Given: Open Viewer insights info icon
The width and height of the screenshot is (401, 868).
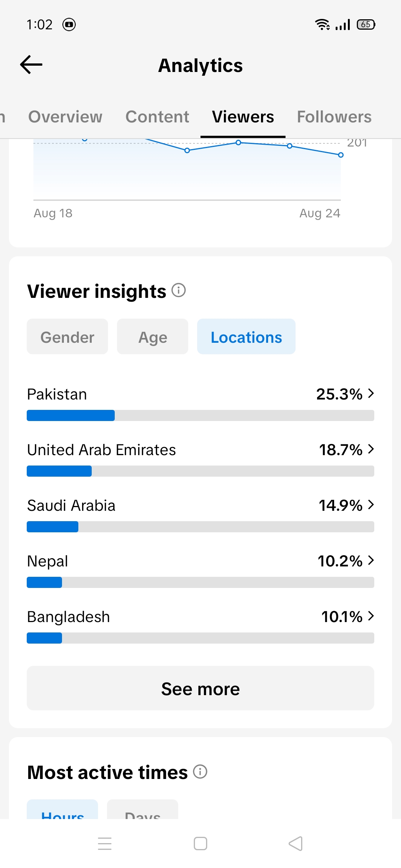Looking at the screenshot, I should (179, 290).
